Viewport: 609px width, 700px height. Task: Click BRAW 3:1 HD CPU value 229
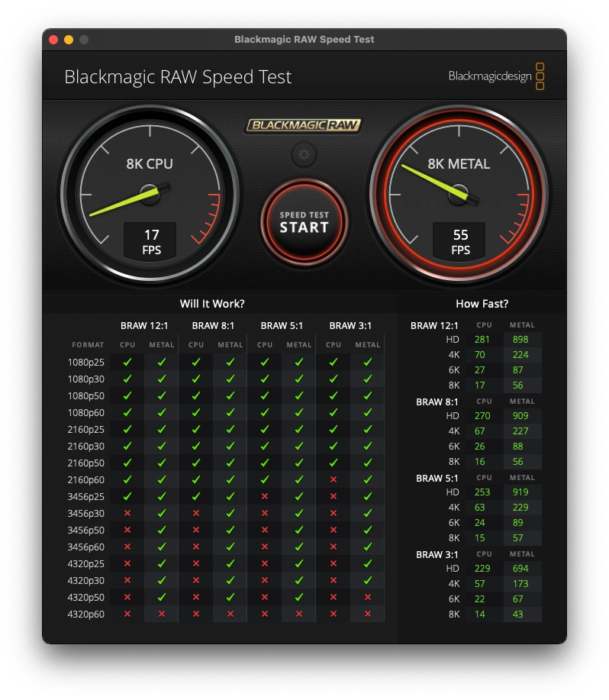[482, 569]
